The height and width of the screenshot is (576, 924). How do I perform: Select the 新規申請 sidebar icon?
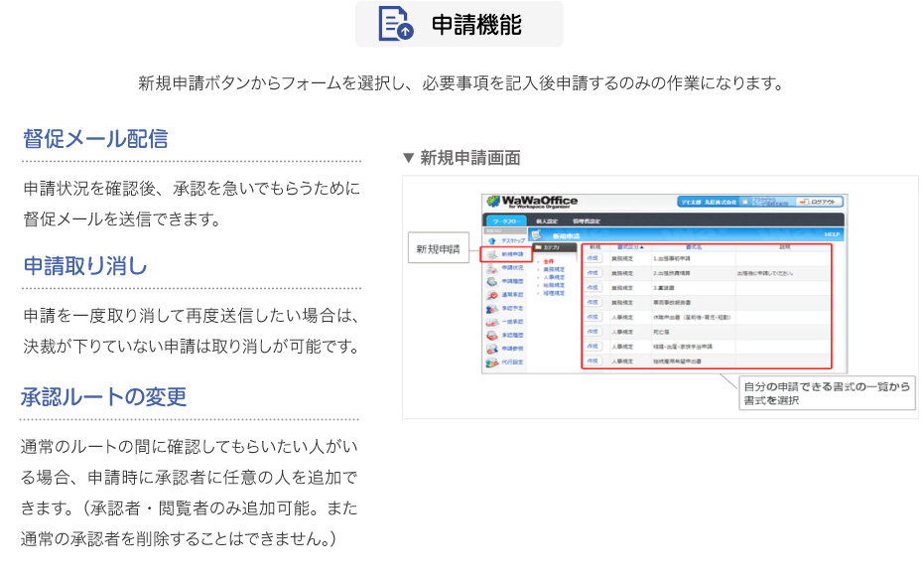click(x=492, y=255)
